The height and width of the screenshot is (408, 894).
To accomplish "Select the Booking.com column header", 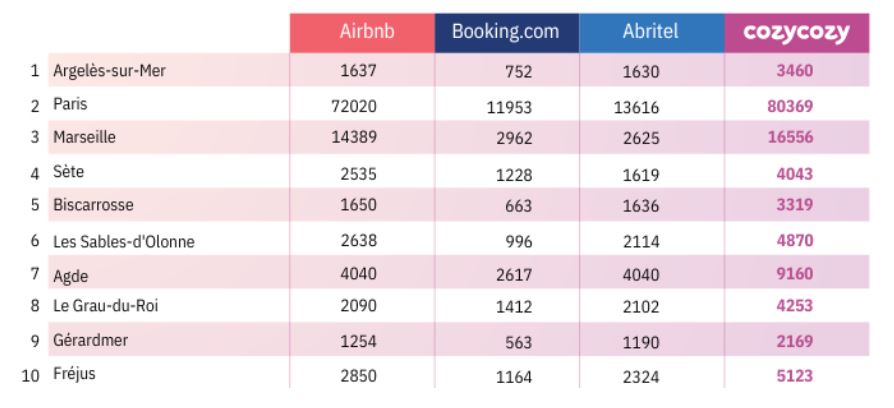I will 505,32.
